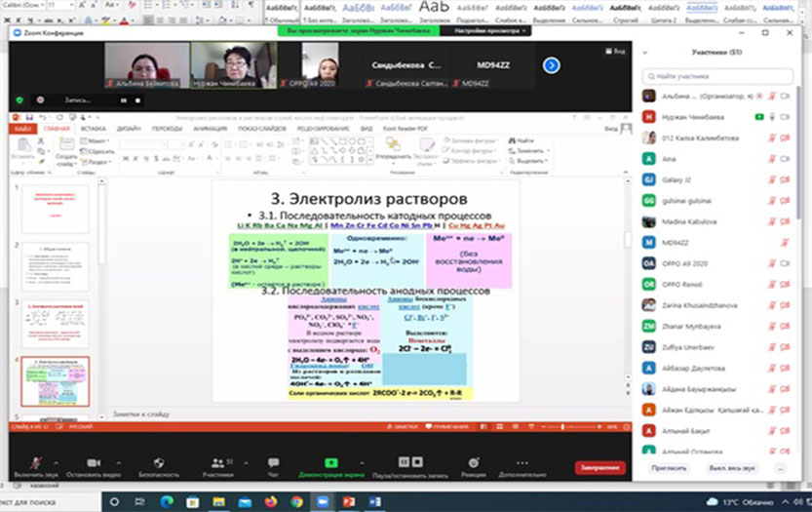
Task: Expand audio options arrow beside microphone
Action: pos(55,462)
